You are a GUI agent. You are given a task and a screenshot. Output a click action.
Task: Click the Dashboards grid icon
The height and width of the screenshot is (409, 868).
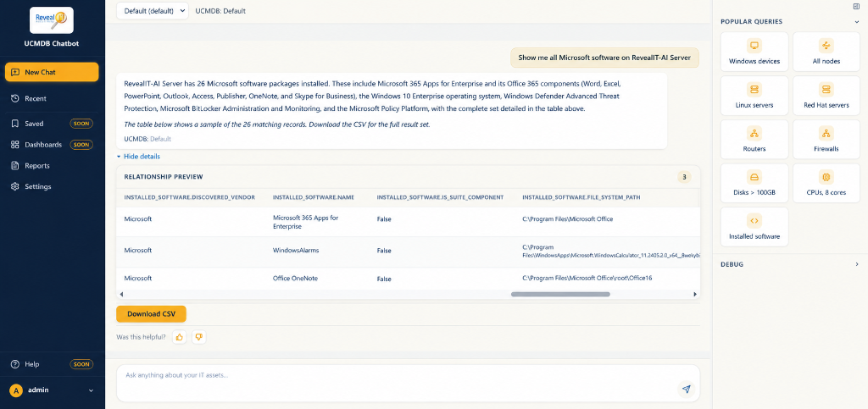tap(15, 145)
